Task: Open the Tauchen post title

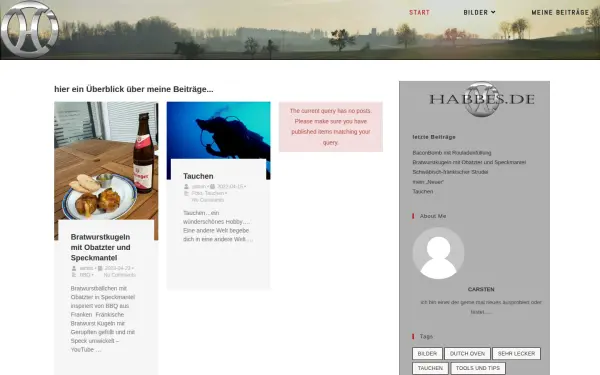Action: (x=198, y=176)
